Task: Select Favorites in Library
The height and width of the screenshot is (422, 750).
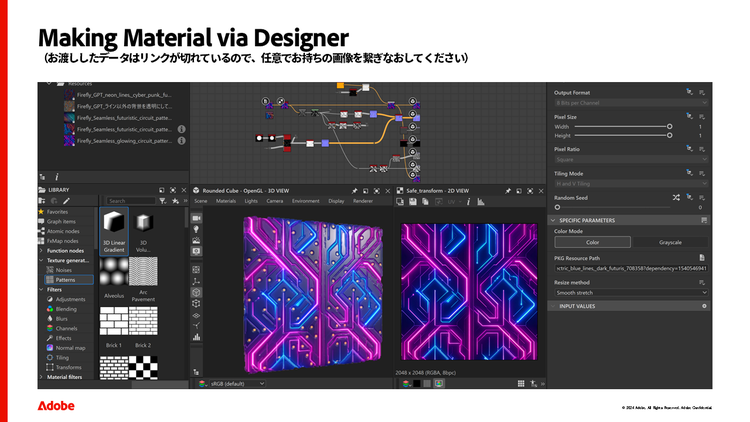Action: 57,211
